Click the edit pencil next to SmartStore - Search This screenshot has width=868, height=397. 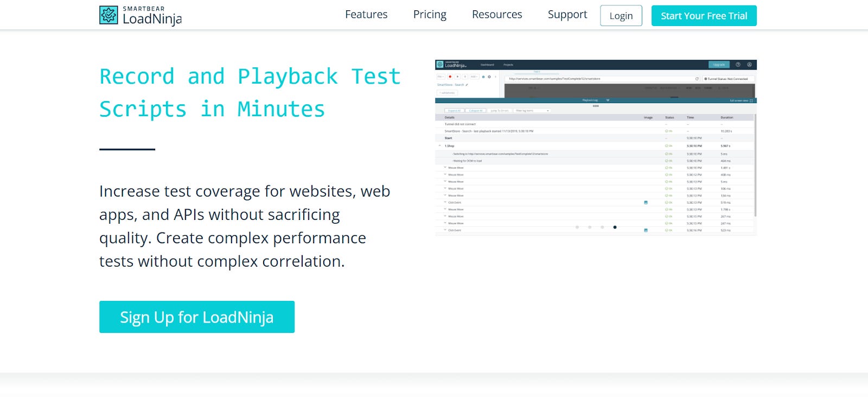[467, 85]
